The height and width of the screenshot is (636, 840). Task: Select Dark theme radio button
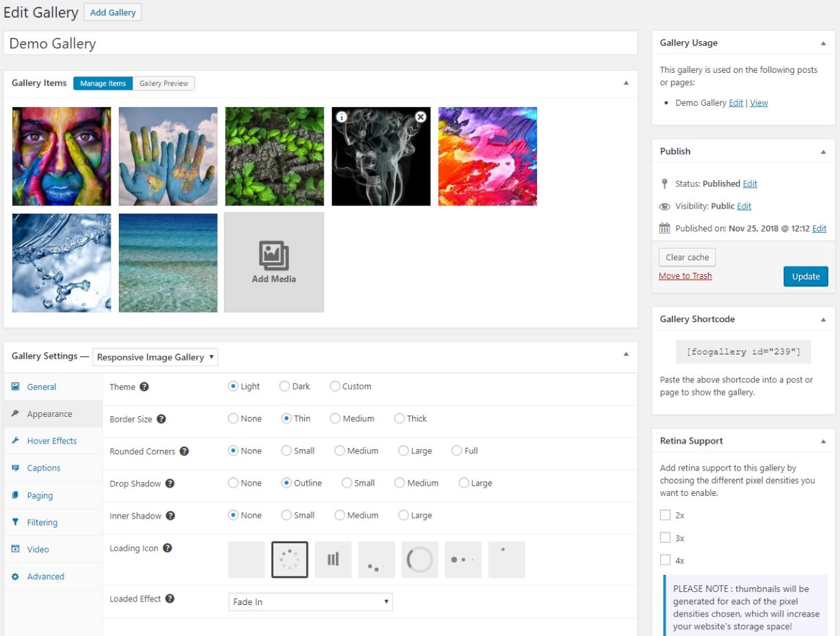284,387
